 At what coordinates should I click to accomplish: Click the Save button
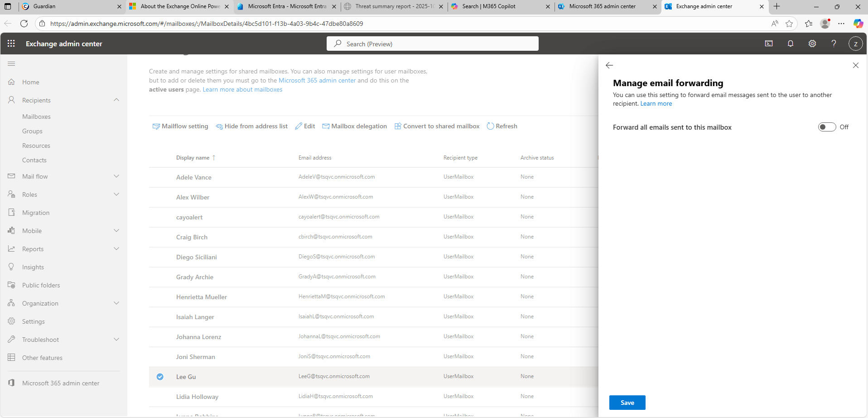[x=627, y=403]
